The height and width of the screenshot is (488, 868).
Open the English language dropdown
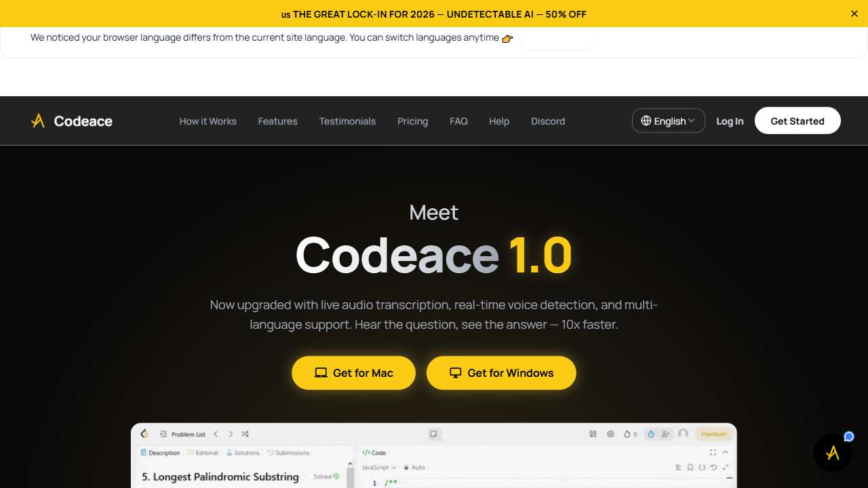[x=669, y=121]
